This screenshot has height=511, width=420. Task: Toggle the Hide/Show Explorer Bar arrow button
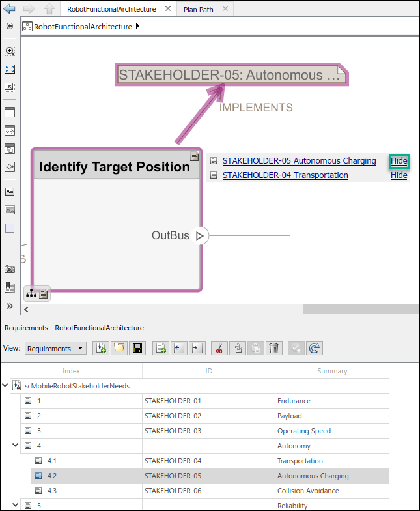coord(10,27)
